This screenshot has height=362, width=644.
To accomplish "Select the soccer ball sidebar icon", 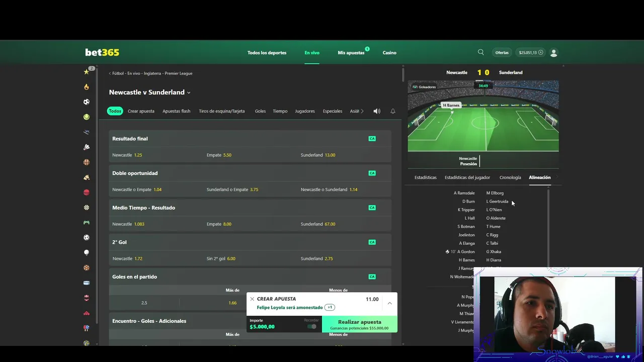I will click(87, 102).
